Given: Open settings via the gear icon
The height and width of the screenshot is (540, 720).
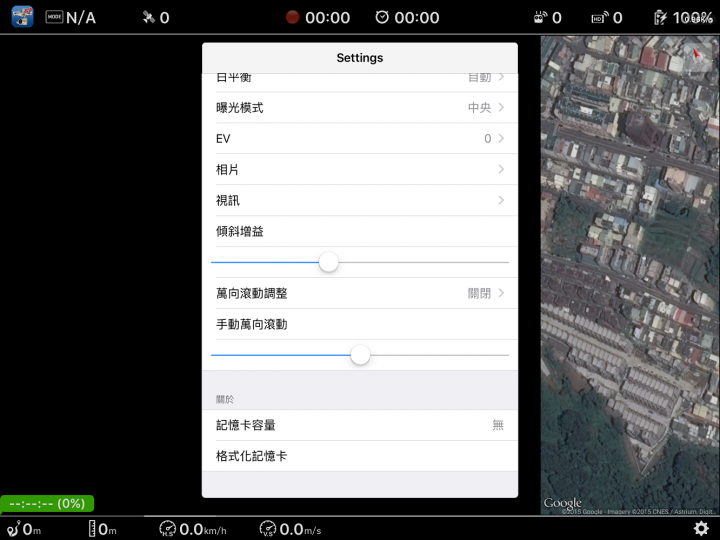Looking at the screenshot, I should point(701,529).
